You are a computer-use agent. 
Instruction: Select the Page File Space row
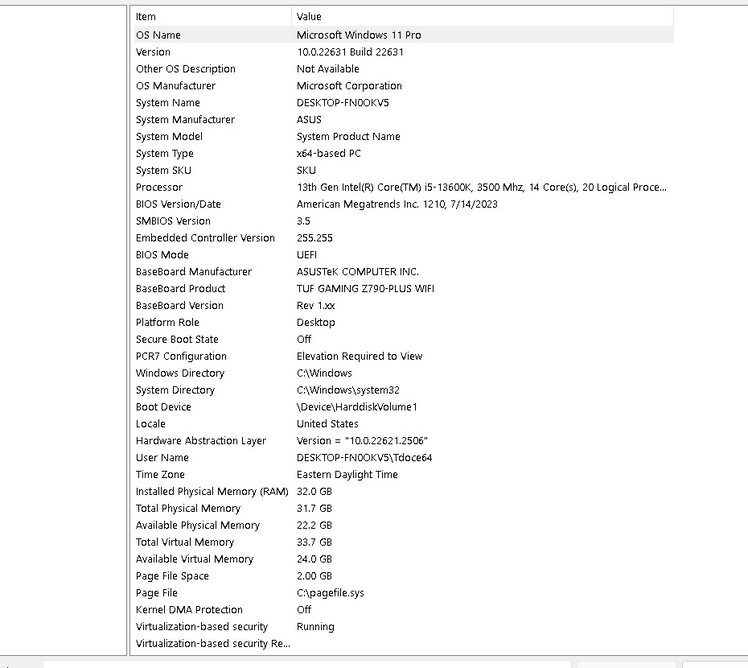[404, 576]
